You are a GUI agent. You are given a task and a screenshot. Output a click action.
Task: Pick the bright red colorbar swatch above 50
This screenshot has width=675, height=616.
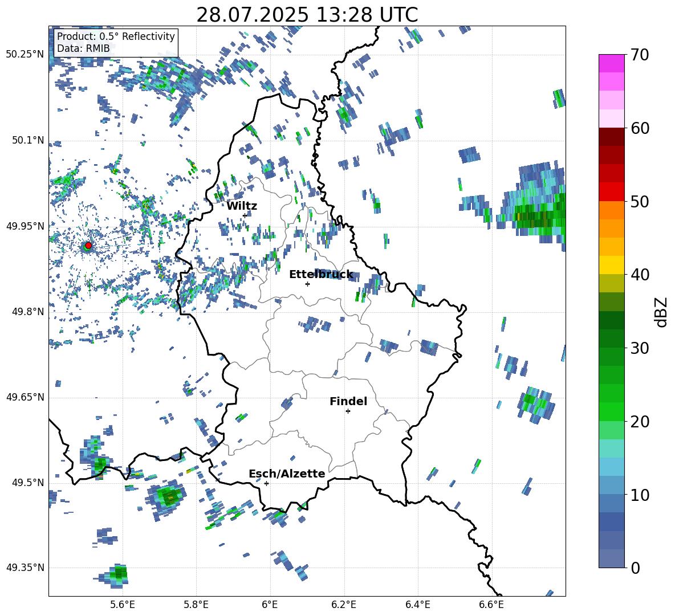coord(611,192)
